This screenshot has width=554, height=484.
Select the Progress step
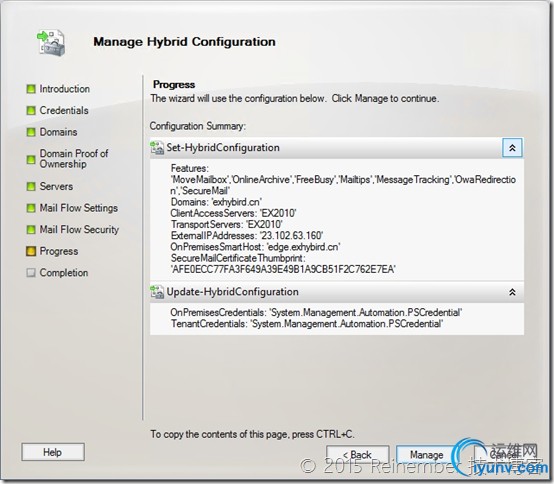click(59, 252)
